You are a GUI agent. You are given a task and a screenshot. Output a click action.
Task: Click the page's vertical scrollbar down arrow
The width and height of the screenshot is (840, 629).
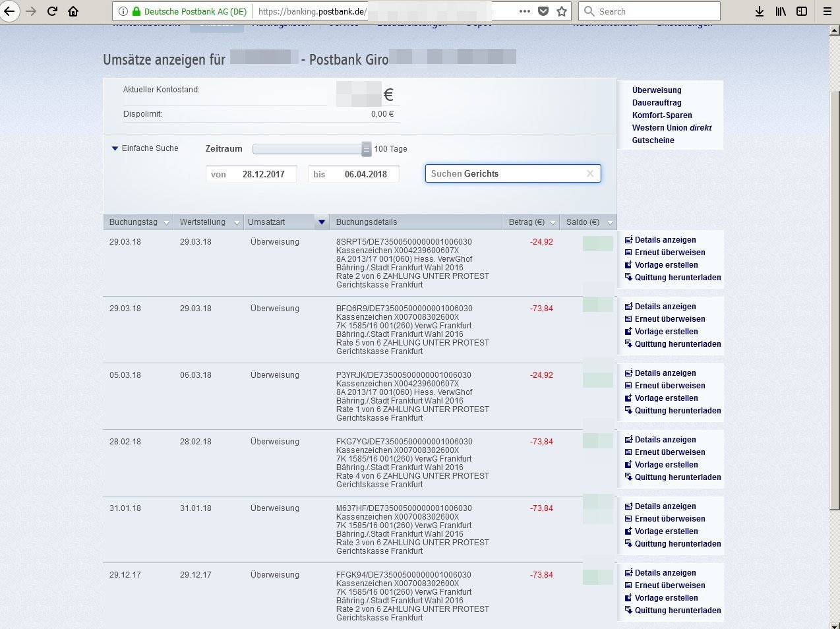(x=835, y=624)
